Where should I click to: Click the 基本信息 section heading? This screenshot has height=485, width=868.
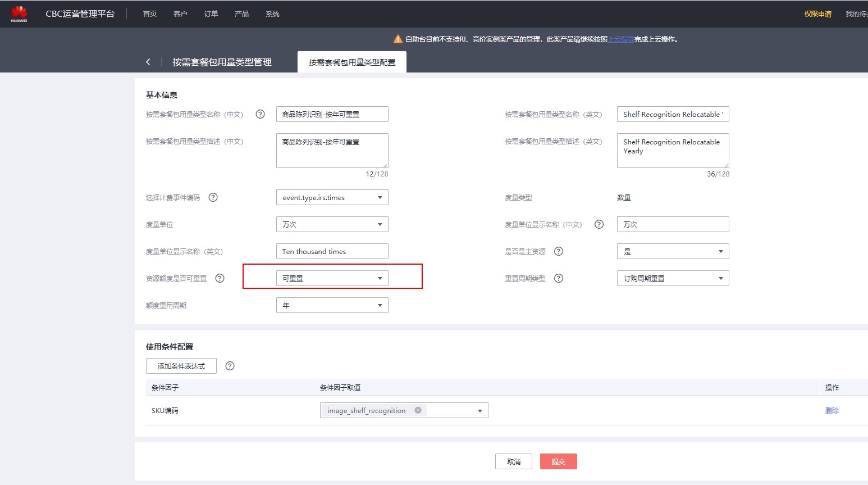click(162, 95)
